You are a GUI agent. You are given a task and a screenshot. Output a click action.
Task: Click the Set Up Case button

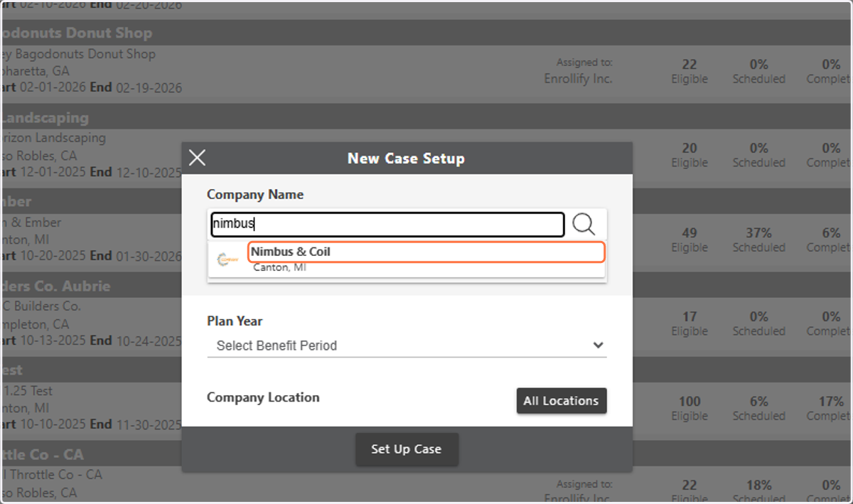point(407,449)
